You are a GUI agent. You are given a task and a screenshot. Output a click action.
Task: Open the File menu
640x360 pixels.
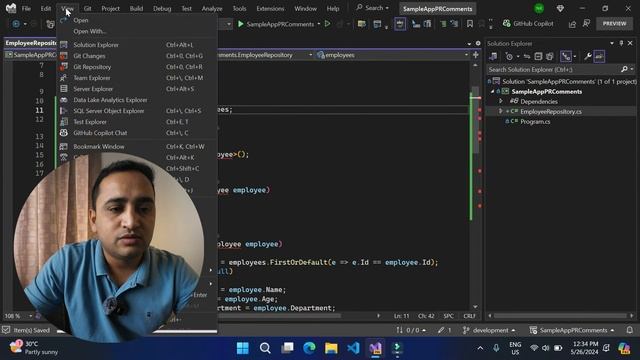click(26, 8)
